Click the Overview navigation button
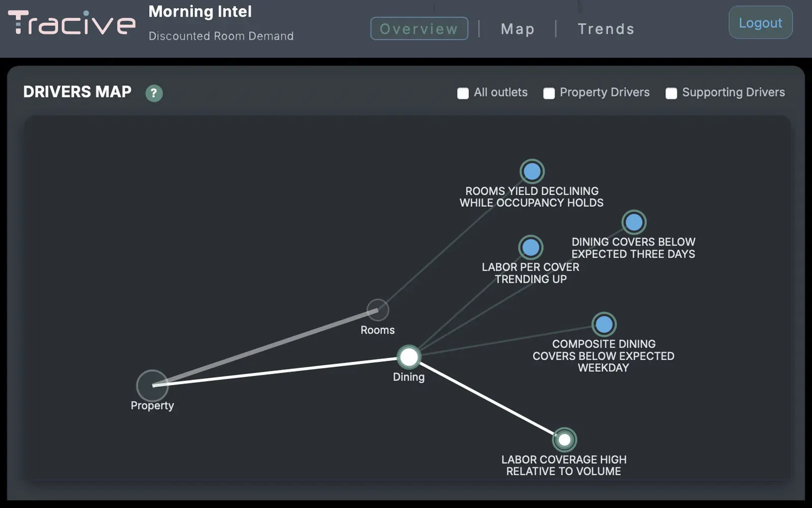 click(419, 28)
